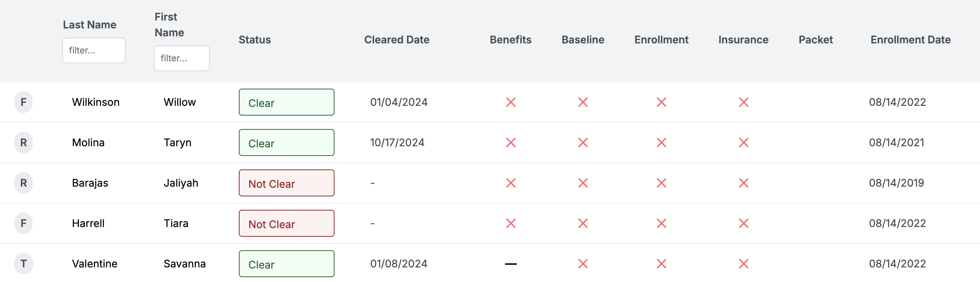
Task: Sort by the Enrollment Date column header
Action: (910, 40)
